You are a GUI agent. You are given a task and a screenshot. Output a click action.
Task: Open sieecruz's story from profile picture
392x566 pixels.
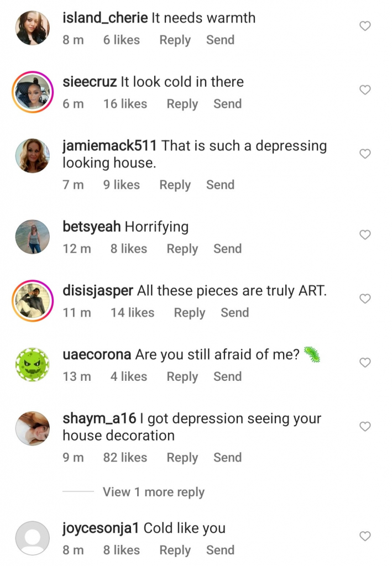coord(33,92)
